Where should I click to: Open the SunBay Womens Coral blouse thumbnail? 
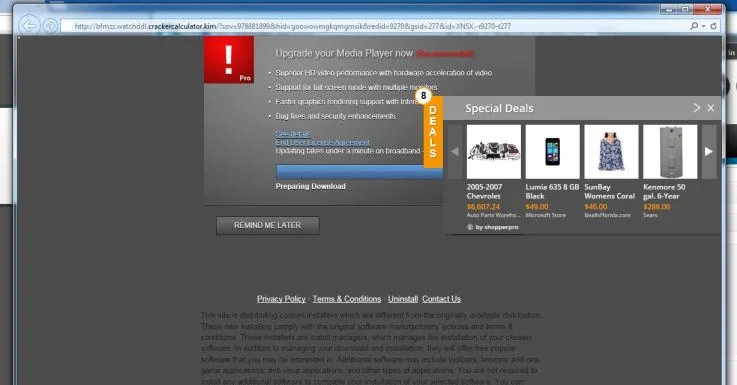[x=612, y=151]
